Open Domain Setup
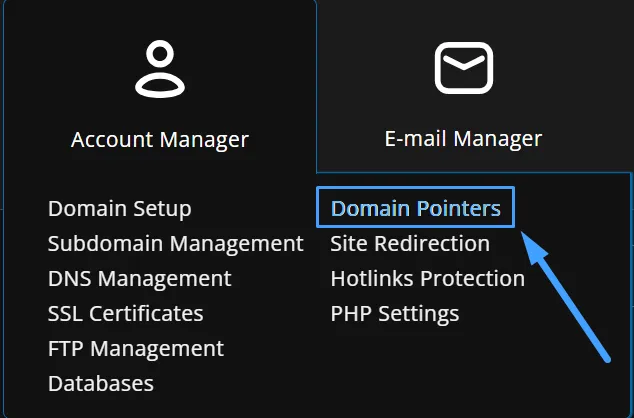 tap(119, 209)
